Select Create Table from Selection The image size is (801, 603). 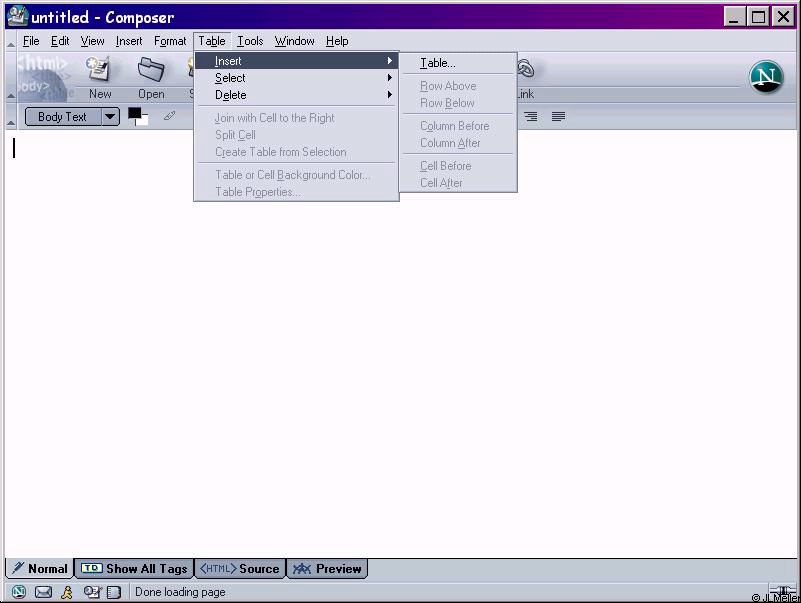pos(296,152)
